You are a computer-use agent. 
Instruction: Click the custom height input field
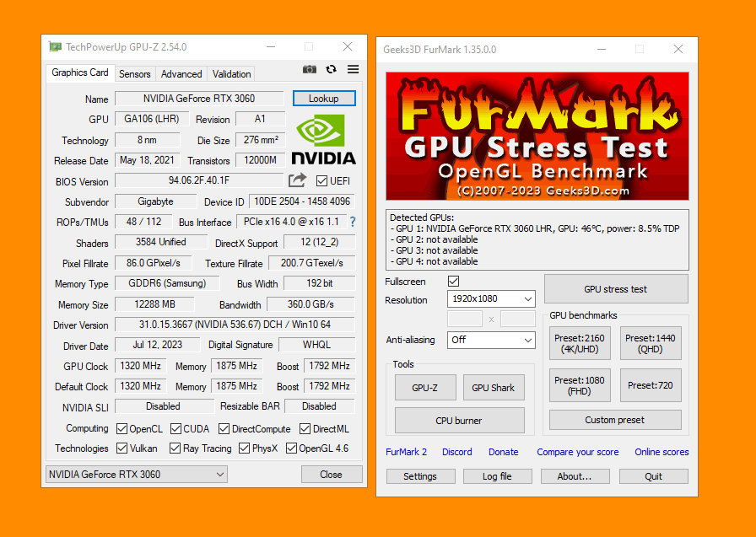pos(518,319)
